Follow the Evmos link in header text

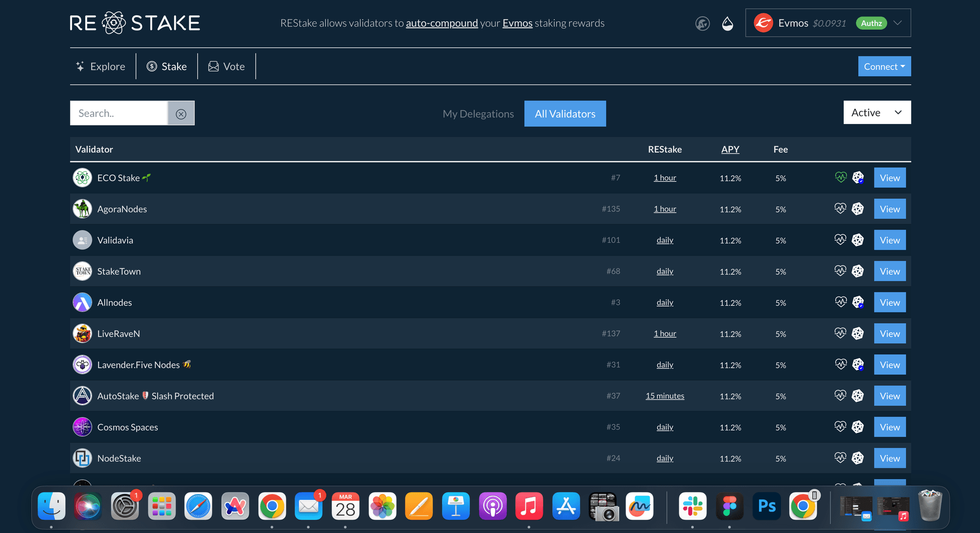click(518, 23)
